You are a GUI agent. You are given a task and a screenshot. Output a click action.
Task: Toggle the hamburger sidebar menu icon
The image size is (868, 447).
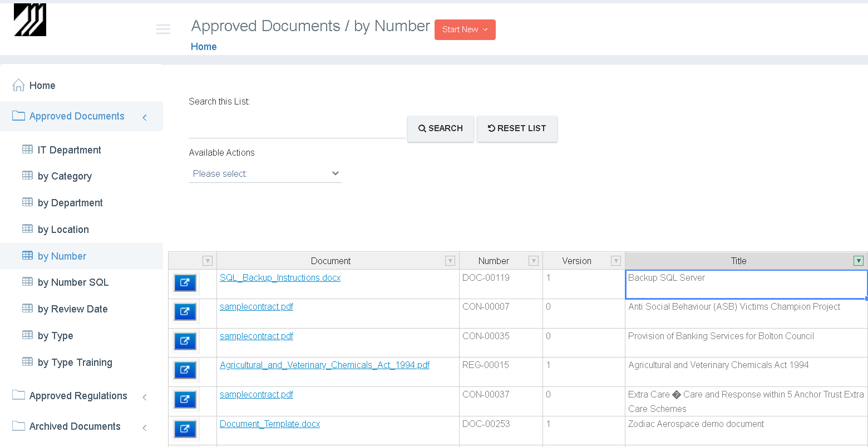163,29
